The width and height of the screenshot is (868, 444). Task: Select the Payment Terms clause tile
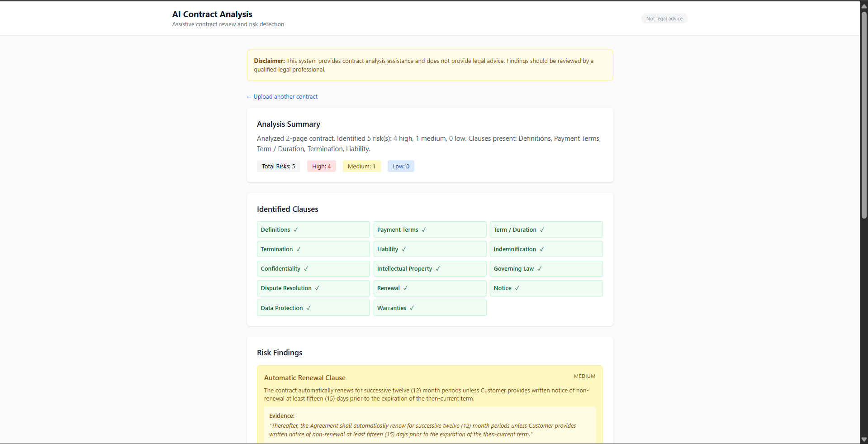click(430, 229)
